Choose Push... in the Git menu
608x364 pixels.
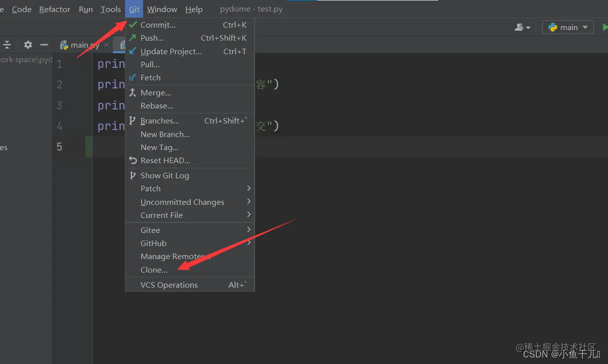click(x=190, y=38)
